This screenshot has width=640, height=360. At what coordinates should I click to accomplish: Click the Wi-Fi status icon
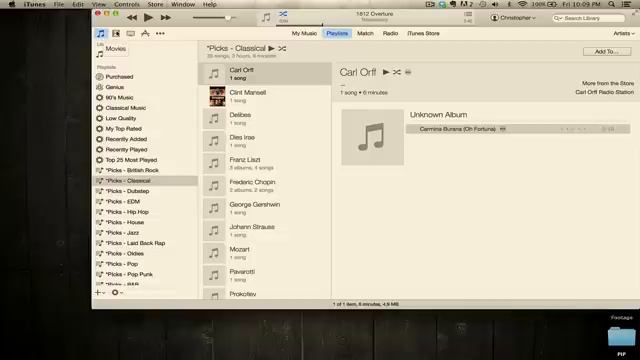[x=522, y=4]
